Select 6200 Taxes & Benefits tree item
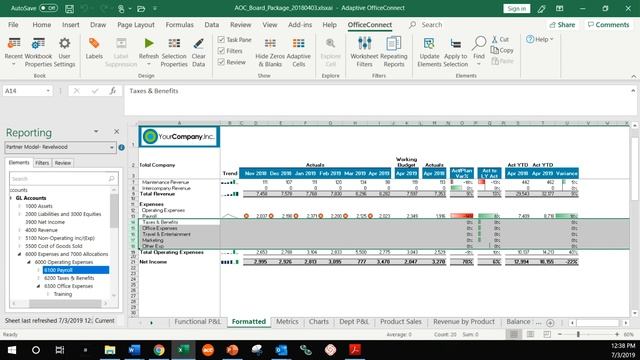Screen dimensions: 640x360 click(x=69, y=278)
